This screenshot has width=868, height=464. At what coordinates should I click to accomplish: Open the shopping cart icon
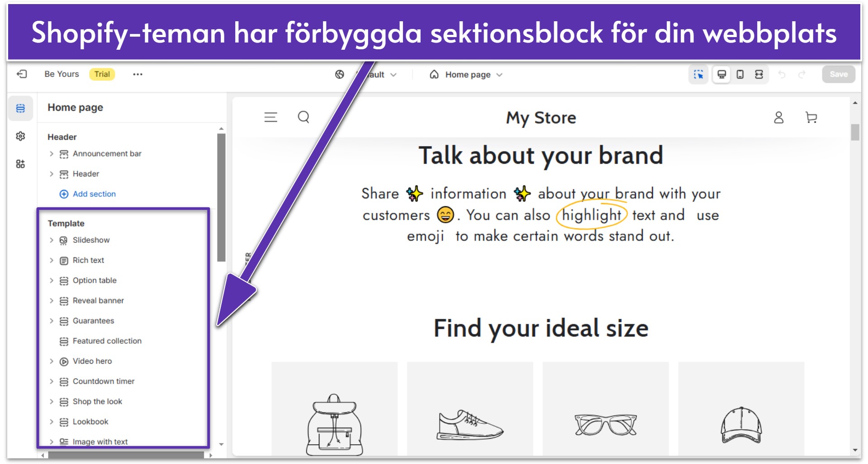pos(811,118)
